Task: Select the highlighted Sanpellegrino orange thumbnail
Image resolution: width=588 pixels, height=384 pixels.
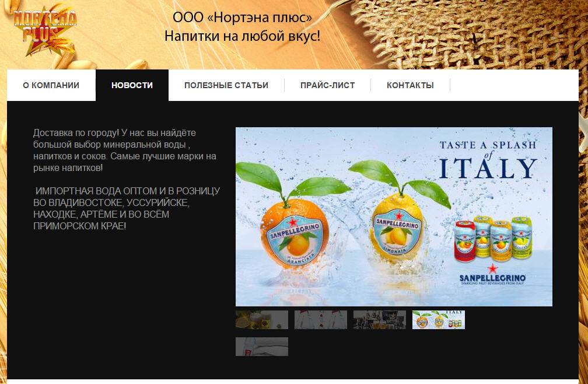Action: click(x=439, y=319)
